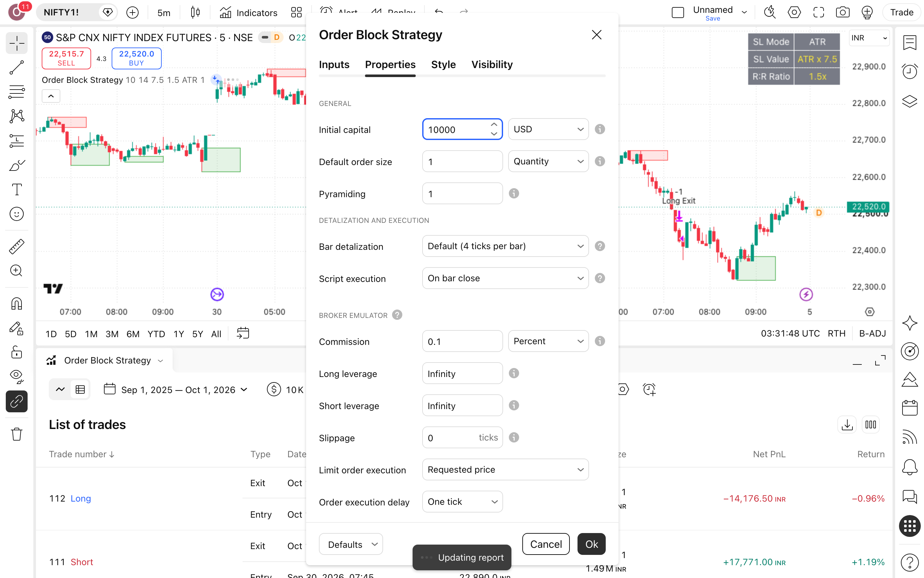This screenshot has height=578, width=924.
Task: Click the trash remove objects icon
Action: (x=16, y=434)
